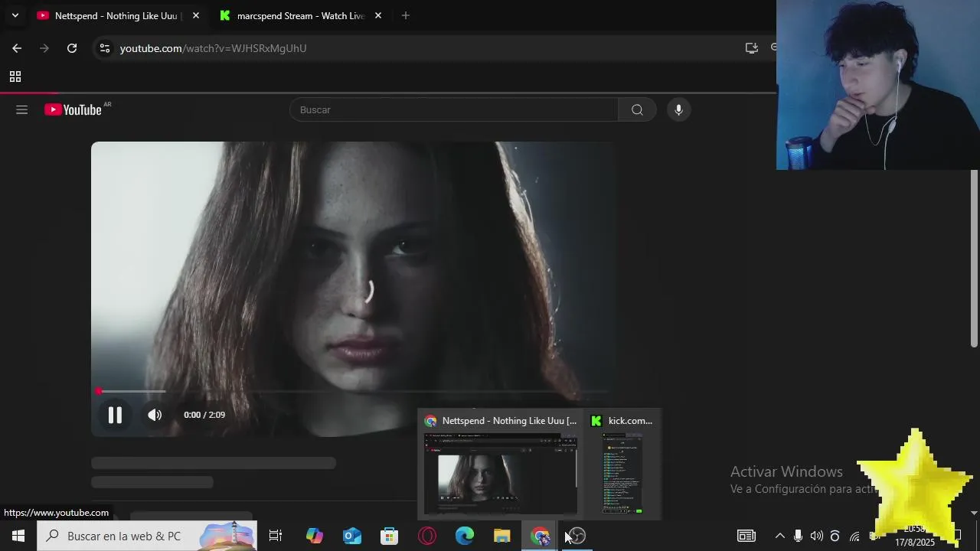Viewport: 980px width, 551px height.
Task: Mute the video volume
Action: [x=155, y=415]
